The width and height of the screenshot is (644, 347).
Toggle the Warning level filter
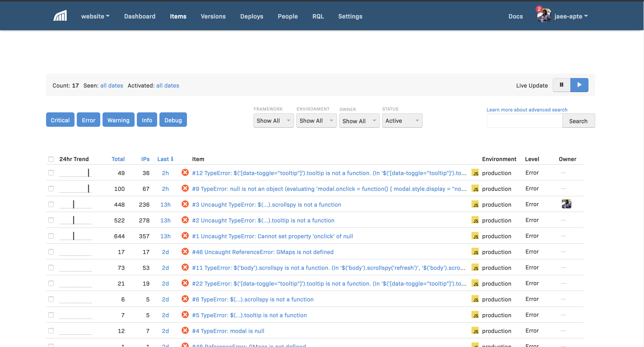(x=118, y=120)
